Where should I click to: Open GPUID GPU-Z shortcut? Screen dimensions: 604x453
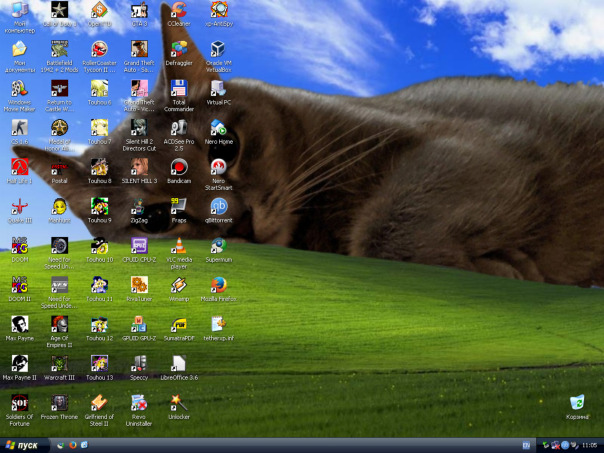coord(139,325)
